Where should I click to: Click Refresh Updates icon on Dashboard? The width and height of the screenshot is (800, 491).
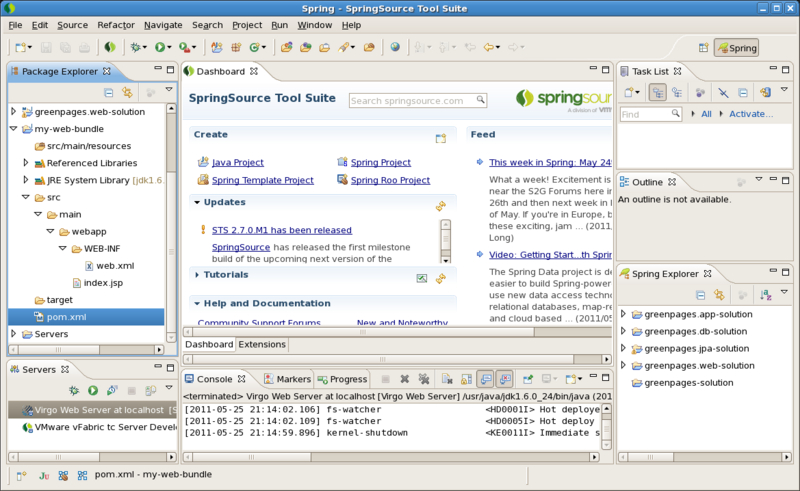(441, 206)
